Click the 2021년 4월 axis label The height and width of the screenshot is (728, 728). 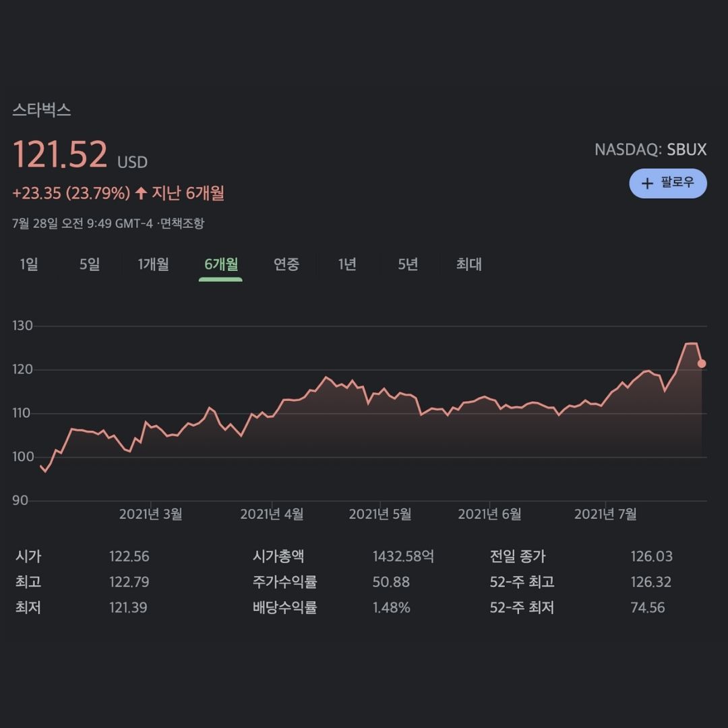(x=272, y=514)
